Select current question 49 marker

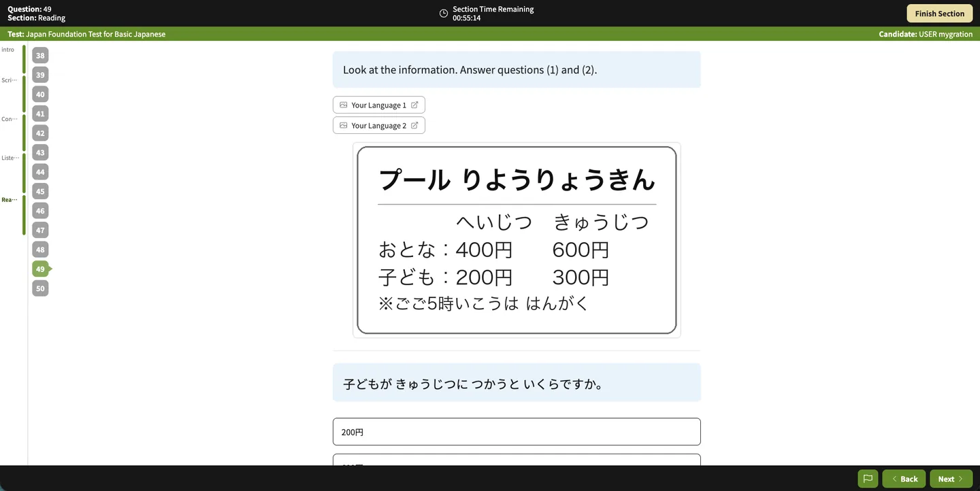[40, 269]
